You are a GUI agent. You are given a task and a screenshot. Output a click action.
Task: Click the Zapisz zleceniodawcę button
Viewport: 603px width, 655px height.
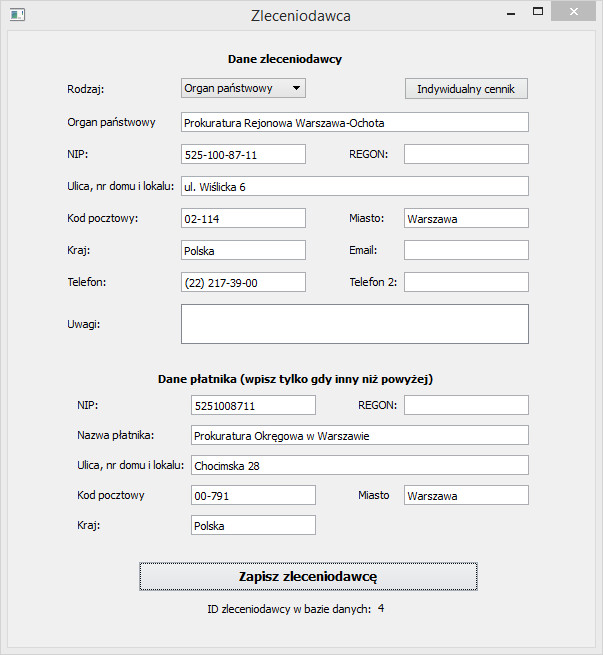[x=308, y=576]
